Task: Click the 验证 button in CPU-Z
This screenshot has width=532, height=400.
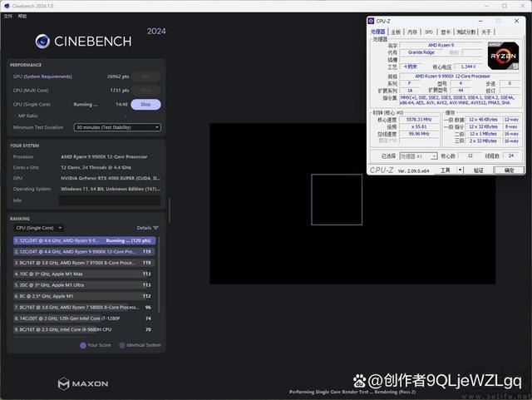Action: point(478,170)
